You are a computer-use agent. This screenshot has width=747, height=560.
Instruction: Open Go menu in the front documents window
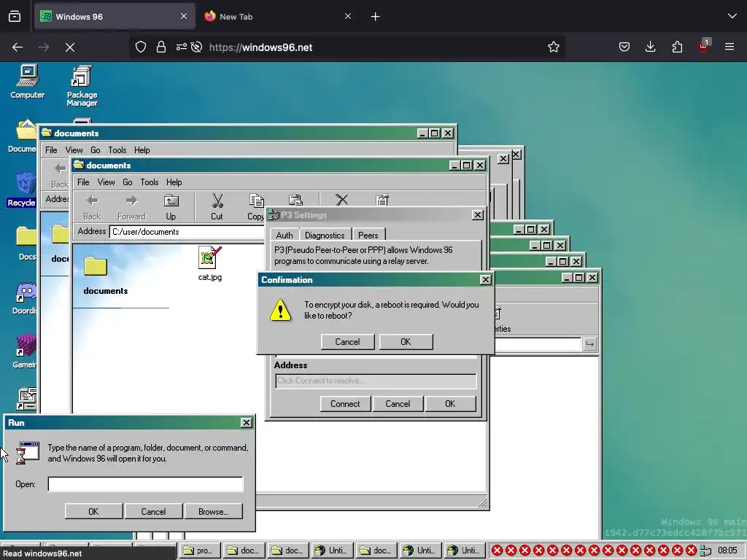pos(128,182)
